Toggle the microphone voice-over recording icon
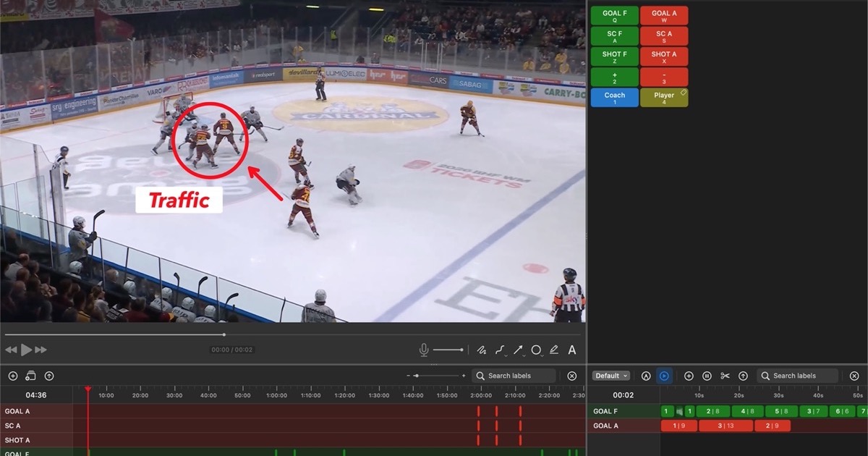Image resolution: width=868 pixels, height=456 pixels. pos(424,350)
